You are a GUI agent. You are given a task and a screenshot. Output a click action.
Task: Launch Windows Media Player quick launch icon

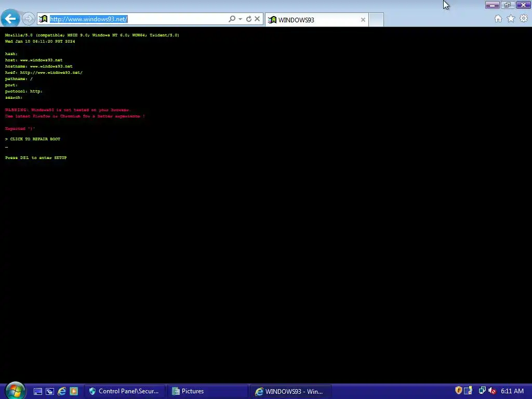[x=74, y=392]
